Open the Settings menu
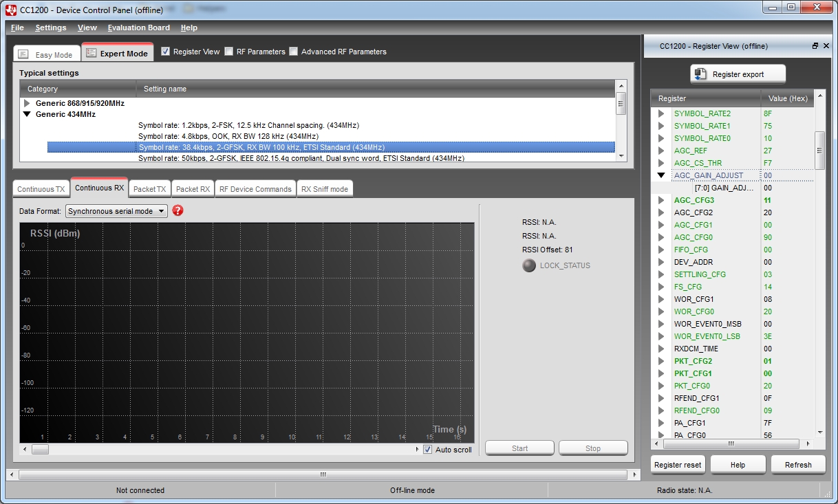The height and width of the screenshot is (504, 838). click(x=51, y=28)
